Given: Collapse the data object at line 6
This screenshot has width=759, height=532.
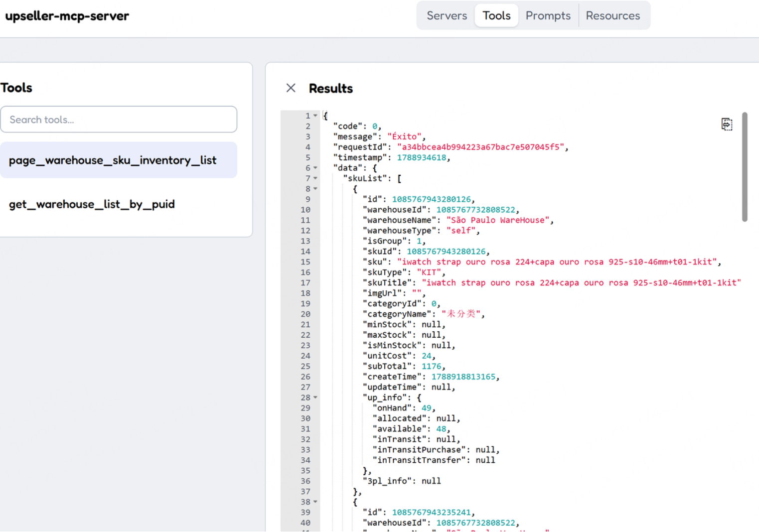Looking at the screenshot, I should tap(315, 168).
